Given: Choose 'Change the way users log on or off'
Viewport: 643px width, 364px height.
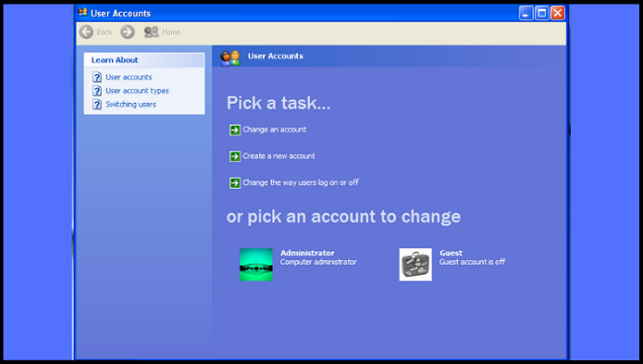Looking at the screenshot, I should (301, 182).
